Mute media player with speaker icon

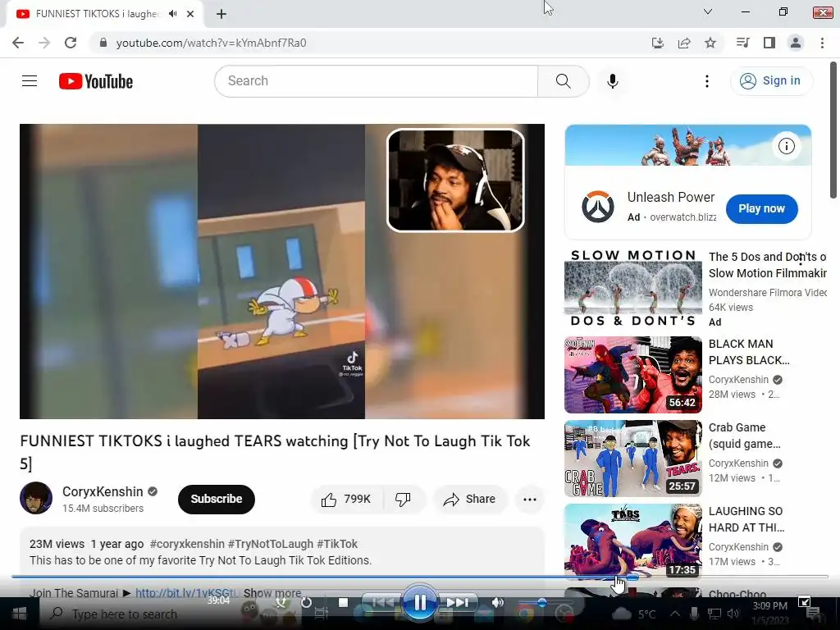[498, 602]
